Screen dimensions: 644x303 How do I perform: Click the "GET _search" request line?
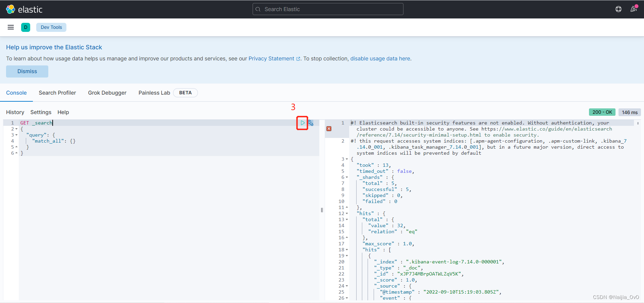coord(36,123)
